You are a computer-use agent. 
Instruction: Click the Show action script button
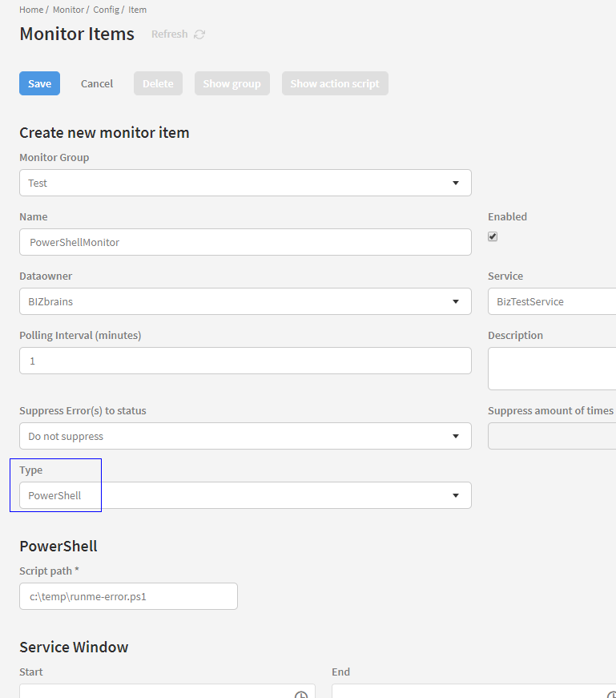[x=335, y=83]
